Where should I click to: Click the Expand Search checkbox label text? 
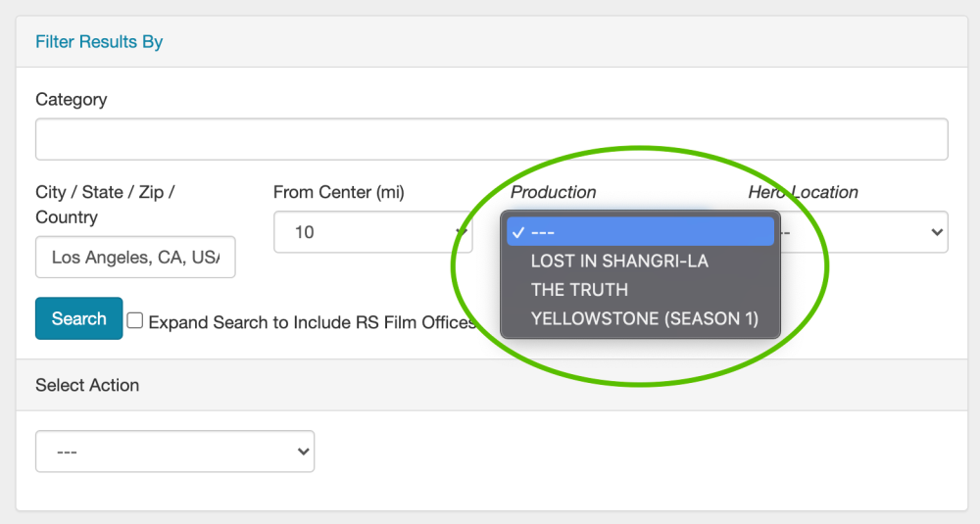click(312, 322)
